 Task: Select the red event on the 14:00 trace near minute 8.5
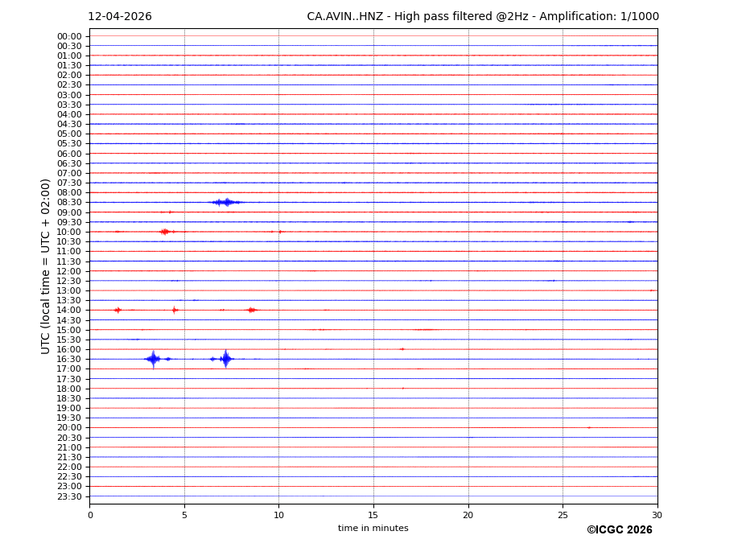coord(251,310)
